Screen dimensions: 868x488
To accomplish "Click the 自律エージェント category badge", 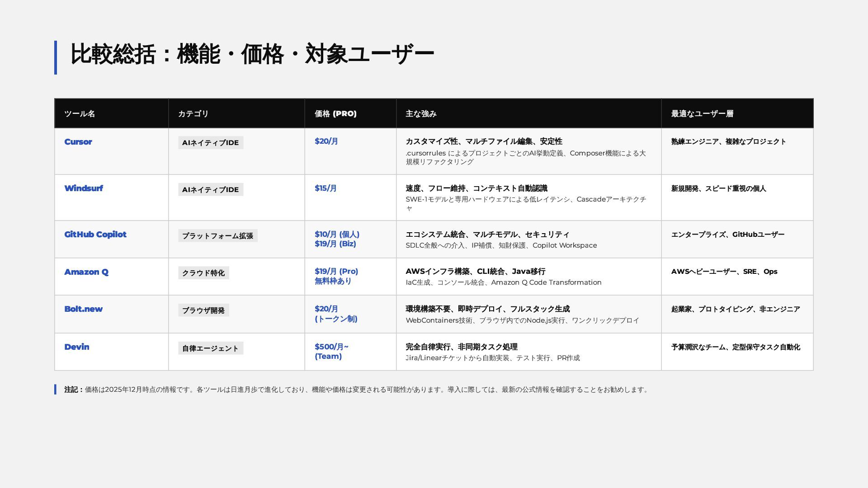I will point(210,348).
